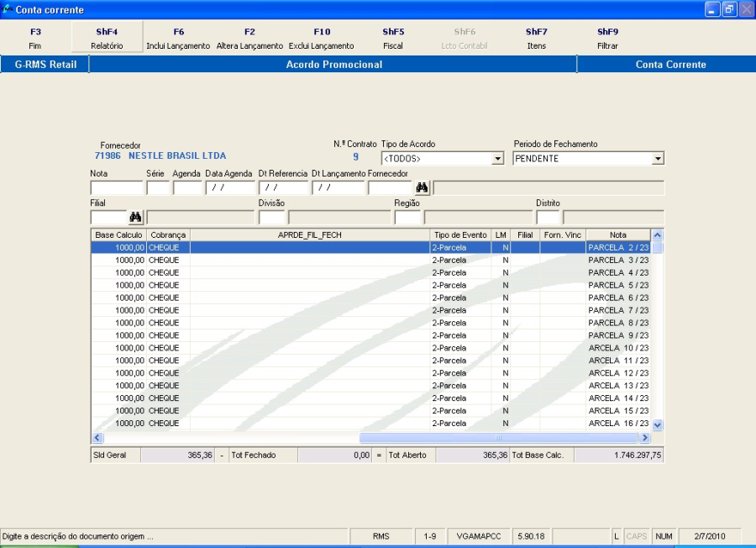Expand the Tipo de Acordo dropdown
Image resolution: width=756 pixels, height=548 pixels.
pyautogui.click(x=497, y=159)
